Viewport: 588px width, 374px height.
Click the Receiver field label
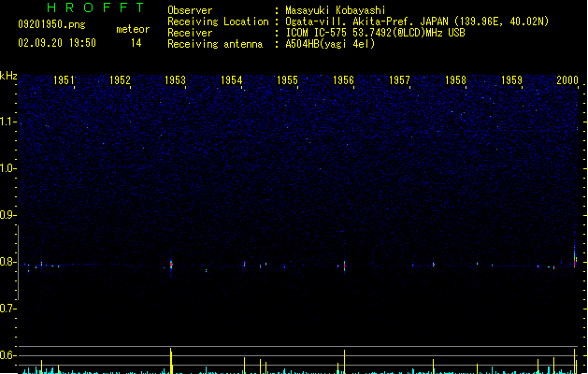(190, 33)
